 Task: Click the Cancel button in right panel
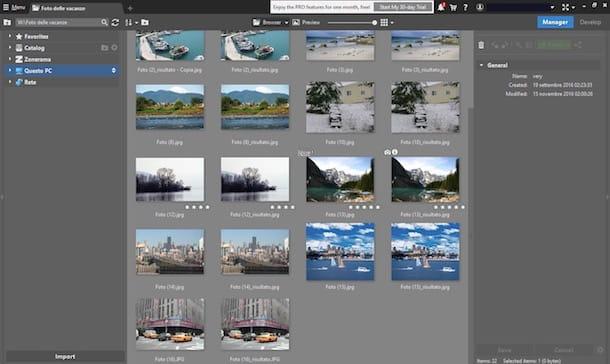click(x=564, y=350)
